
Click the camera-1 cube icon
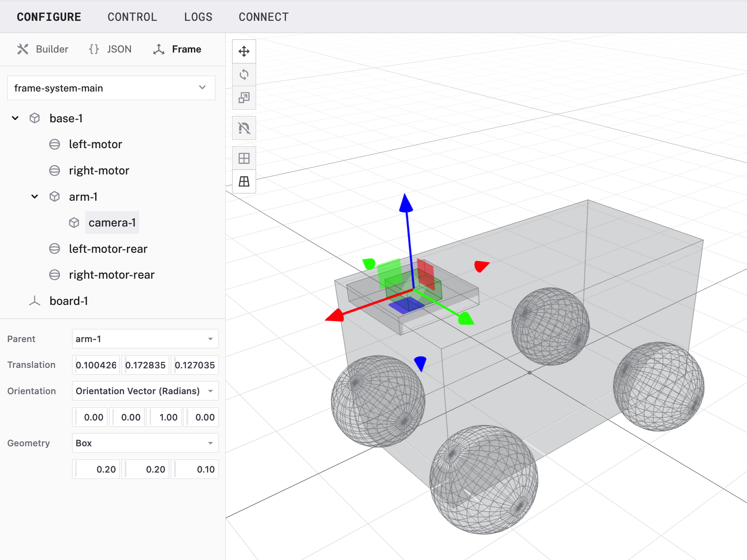(x=74, y=223)
